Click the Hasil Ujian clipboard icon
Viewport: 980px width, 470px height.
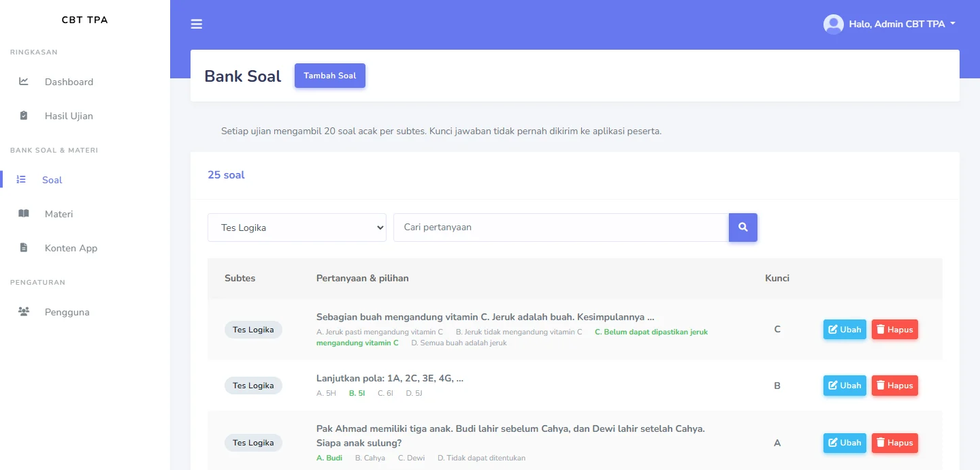[24, 116]
